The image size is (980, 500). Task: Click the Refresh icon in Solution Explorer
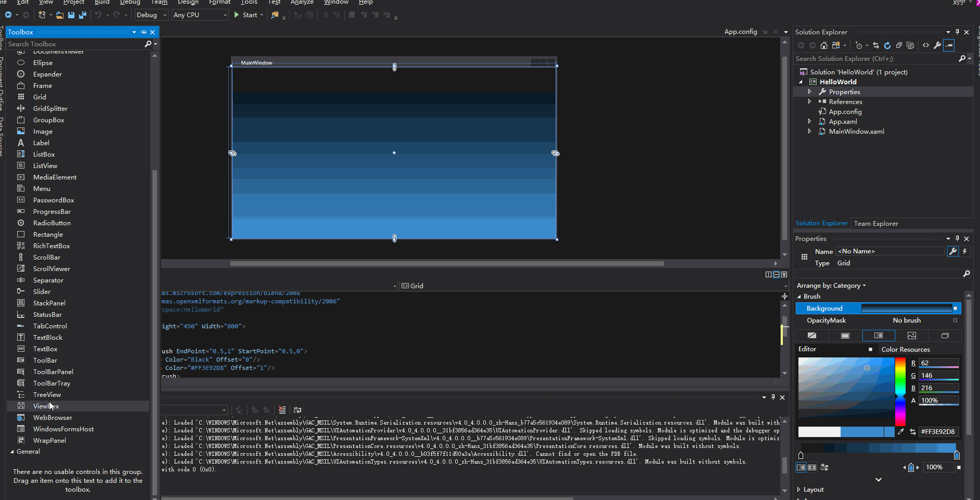click(887, 45)
